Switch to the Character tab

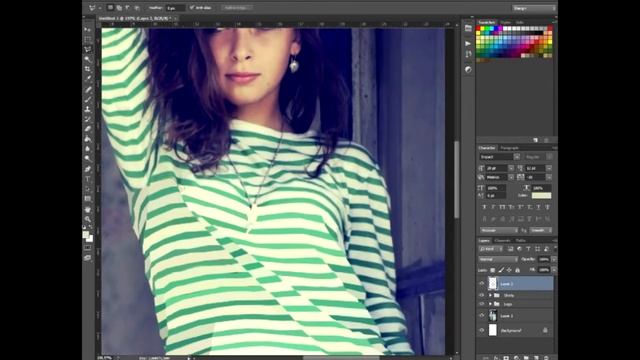487,148
